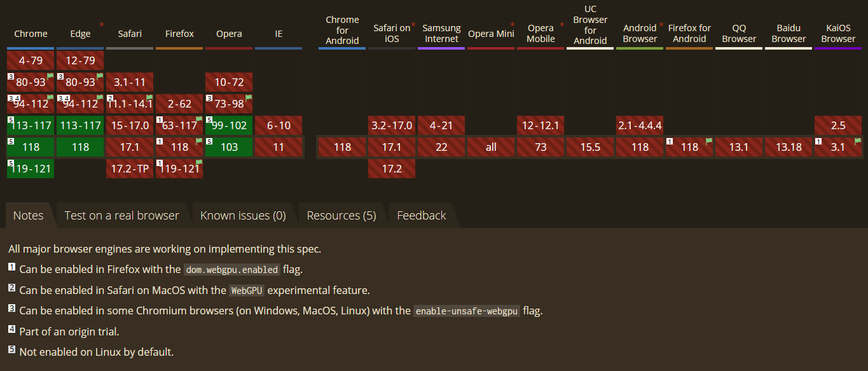Image resolution: width=868 pixels, height=371 pixels.
Task: Click the Edge column header
Action: [x=80, y=34]
